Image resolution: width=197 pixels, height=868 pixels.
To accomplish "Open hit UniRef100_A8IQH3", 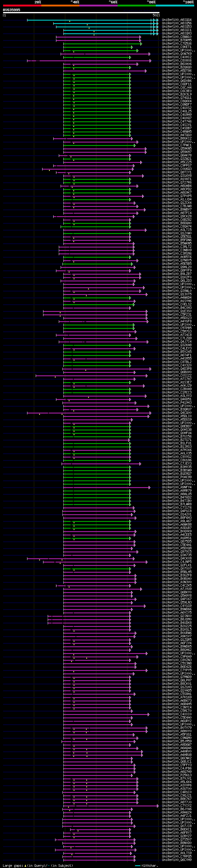I will [x=177, y=33].
